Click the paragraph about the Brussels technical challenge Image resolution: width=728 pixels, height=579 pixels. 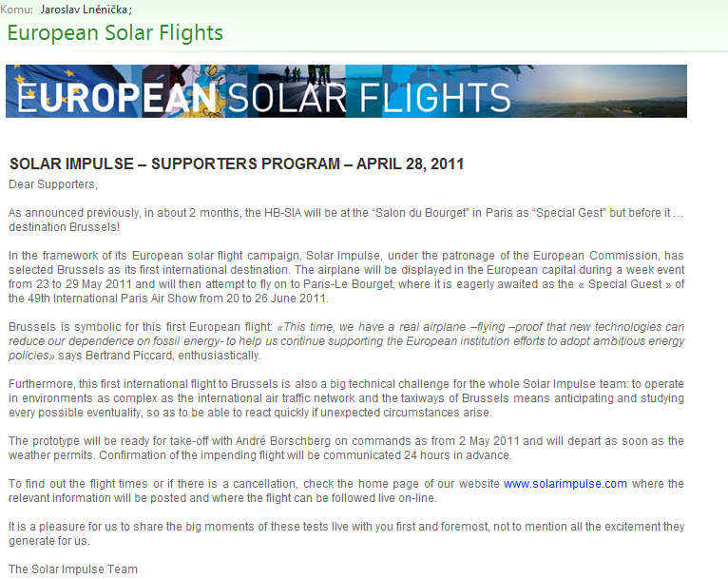tap(346, 398)
